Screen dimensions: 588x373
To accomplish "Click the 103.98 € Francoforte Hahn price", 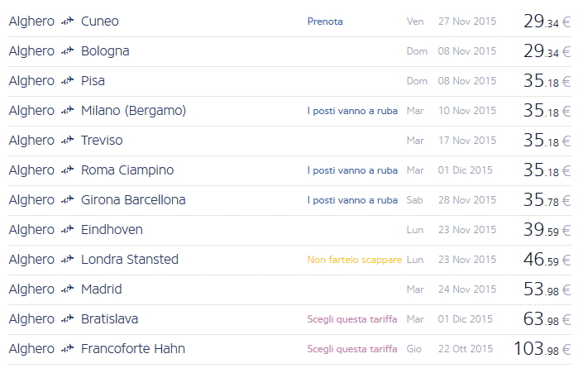I will click(542, 349).
